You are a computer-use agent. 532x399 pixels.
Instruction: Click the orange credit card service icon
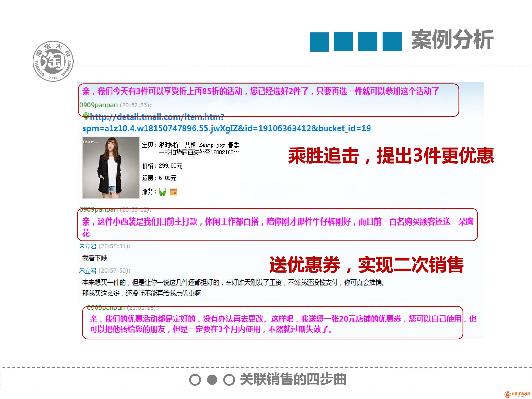tap(173, 192)
